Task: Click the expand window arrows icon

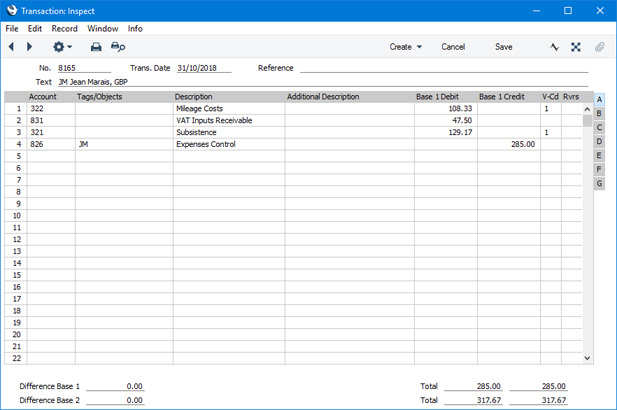Action: [576, 47]
